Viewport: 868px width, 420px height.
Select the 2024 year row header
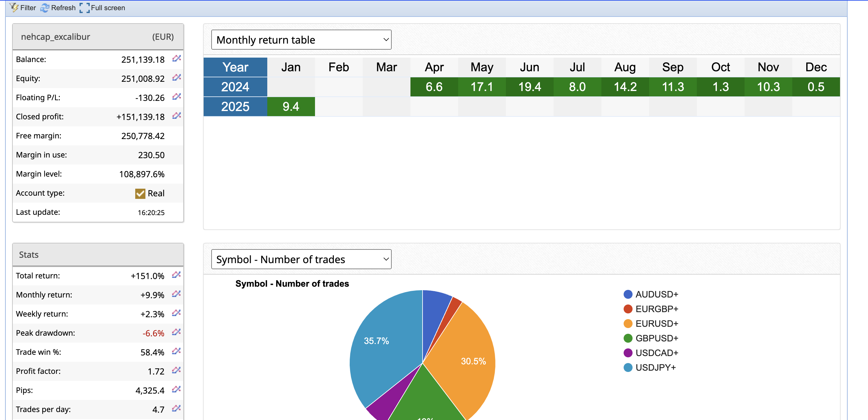click(x=235, y=87)
